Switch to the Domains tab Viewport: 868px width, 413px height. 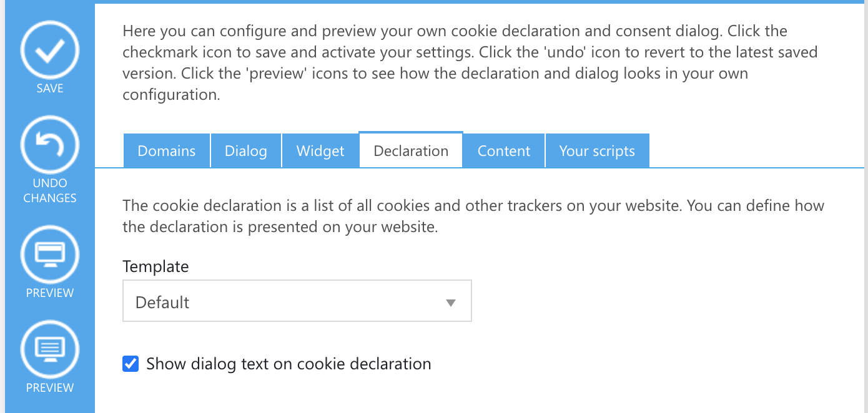pyautogui.click(x=167, y=151)
